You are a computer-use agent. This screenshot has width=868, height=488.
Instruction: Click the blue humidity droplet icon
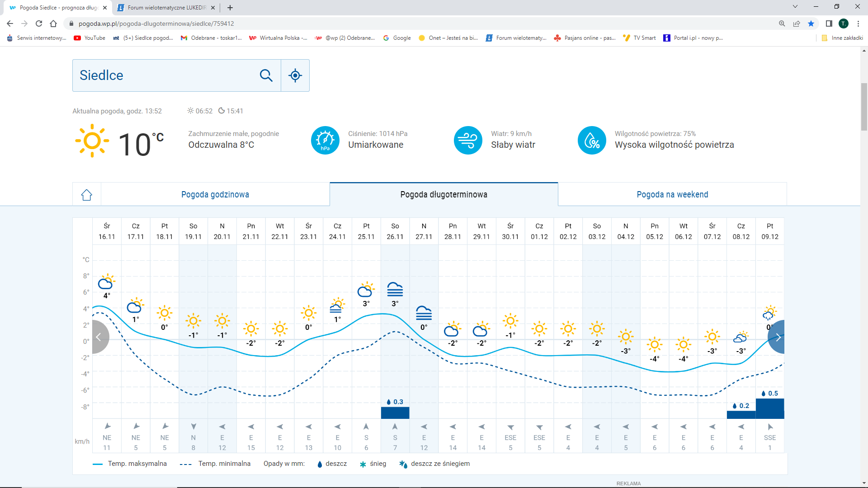(x=592, y=141)
